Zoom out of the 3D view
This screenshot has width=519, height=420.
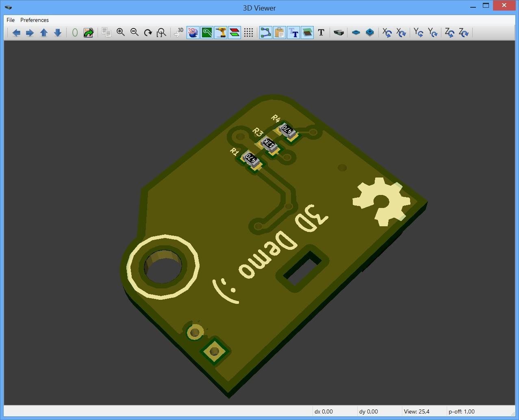pos(135,32)
